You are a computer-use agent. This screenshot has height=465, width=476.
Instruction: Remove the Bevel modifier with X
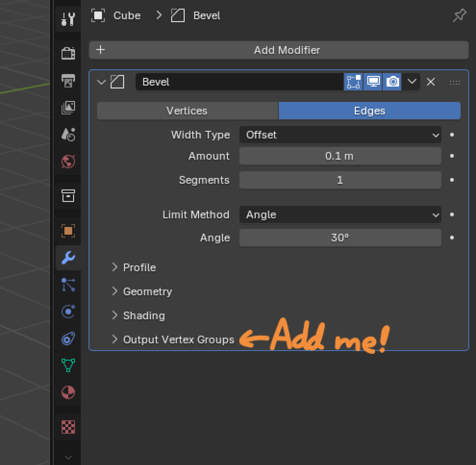pos(431,82)
